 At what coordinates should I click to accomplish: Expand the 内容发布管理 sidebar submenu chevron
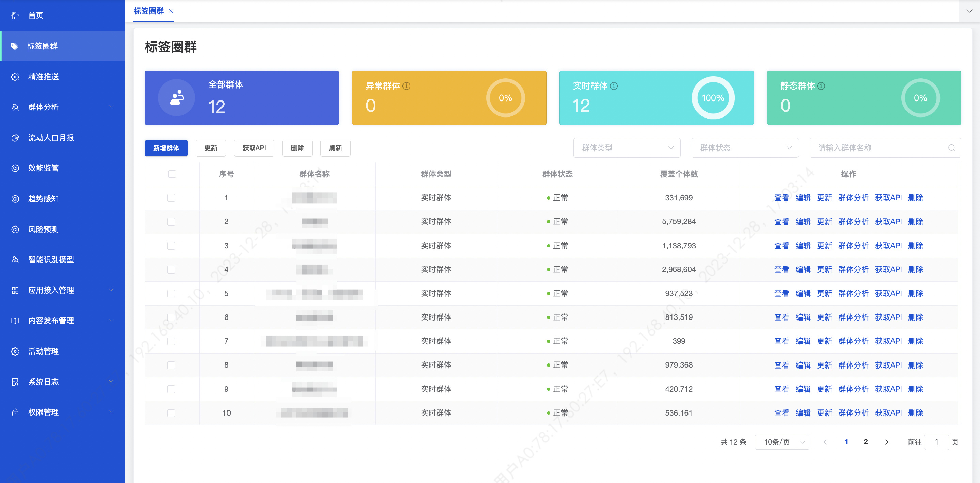tap(111, 320)
